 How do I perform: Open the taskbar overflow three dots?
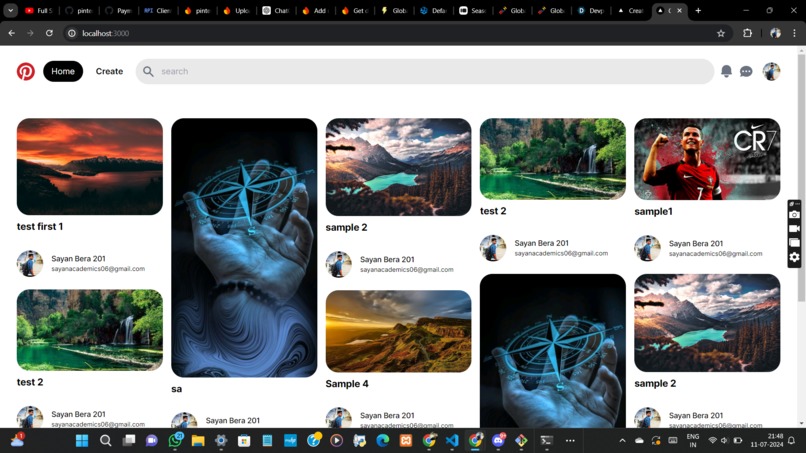tap(570, 441)
